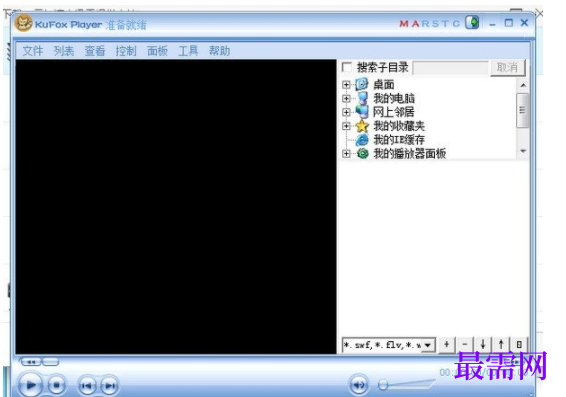Select the 我的播放器面板 green gear icon
This screenshot has height=397, width=566.
362,153
